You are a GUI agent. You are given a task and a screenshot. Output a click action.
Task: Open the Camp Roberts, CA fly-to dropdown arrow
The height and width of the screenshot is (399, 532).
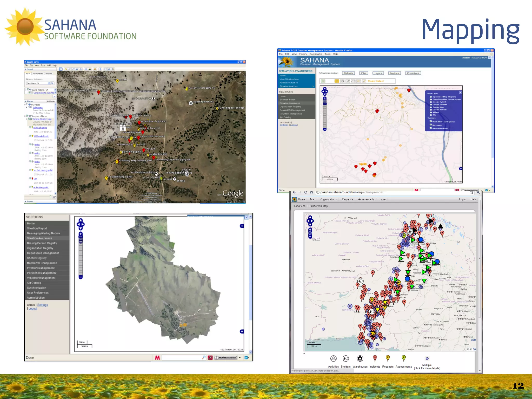(x=49, y=83)
